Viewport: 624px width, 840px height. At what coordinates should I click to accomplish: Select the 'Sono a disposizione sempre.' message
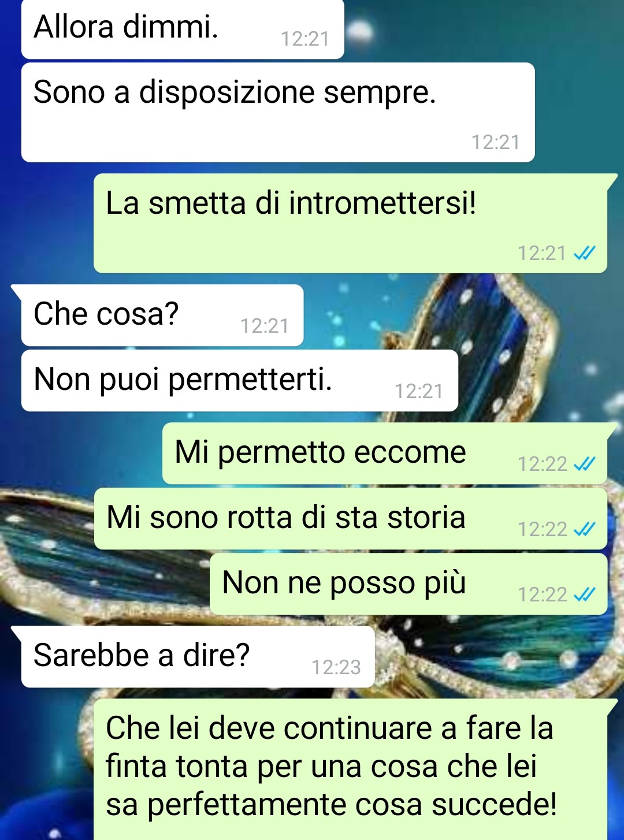tap(278, 112)
